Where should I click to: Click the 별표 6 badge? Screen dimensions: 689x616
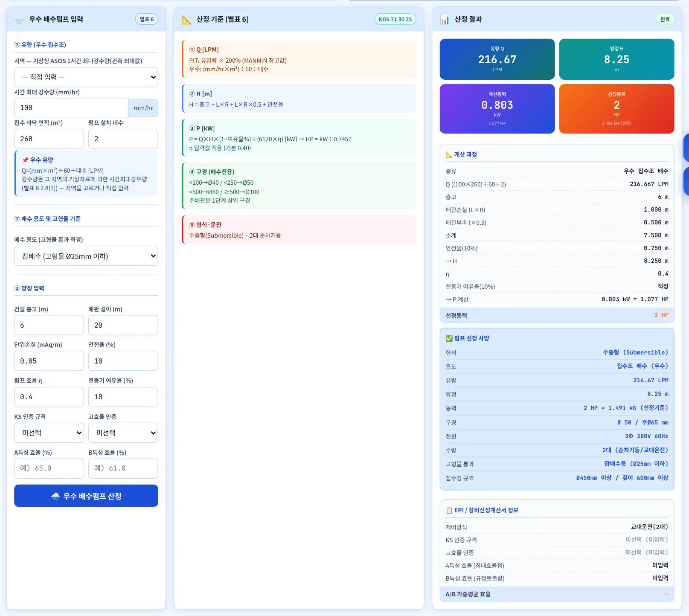147,19
